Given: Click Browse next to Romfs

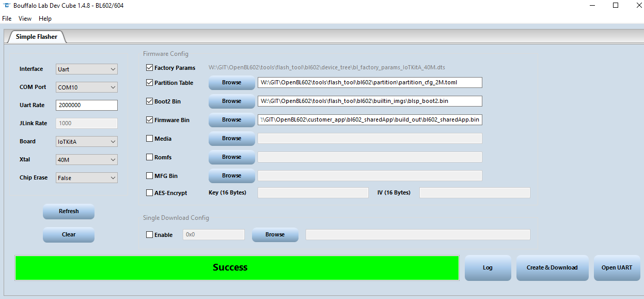Looking at the screenshot, I should click(x=231, y=157).
